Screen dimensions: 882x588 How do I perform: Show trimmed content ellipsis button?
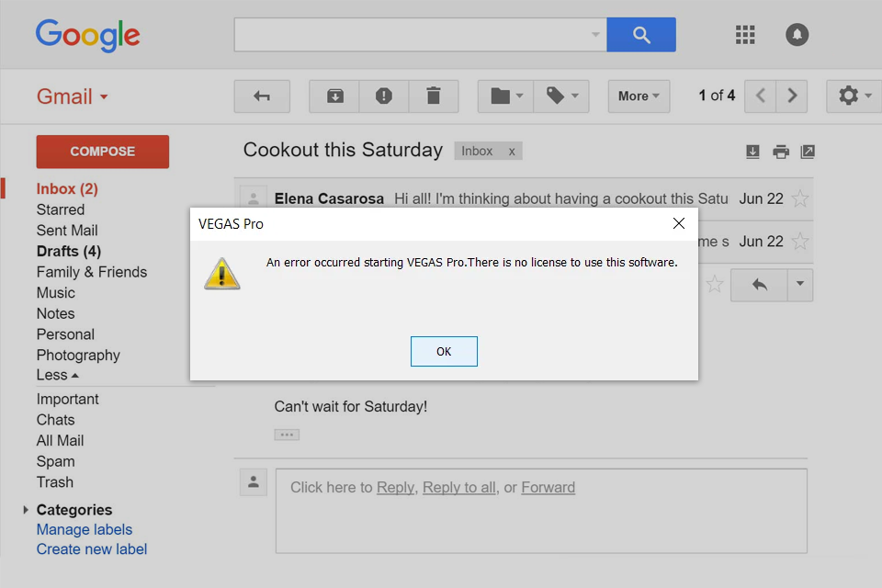(287, 435)
